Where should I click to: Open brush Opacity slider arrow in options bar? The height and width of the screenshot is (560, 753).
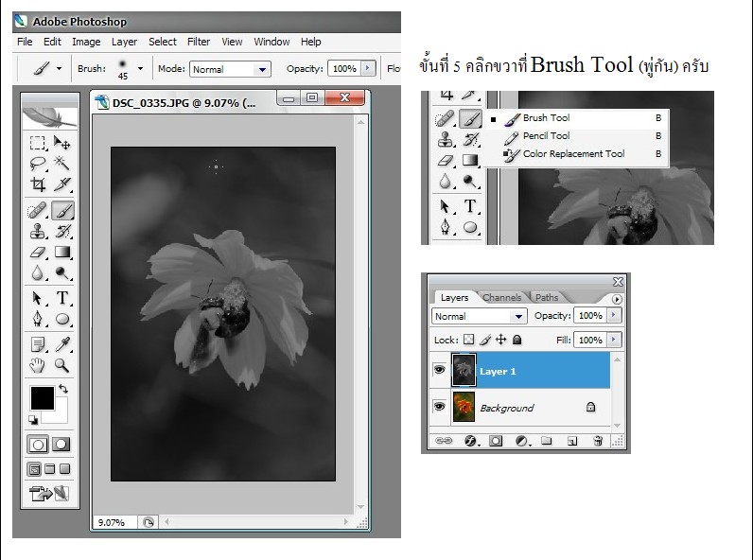tap(368, 68)
